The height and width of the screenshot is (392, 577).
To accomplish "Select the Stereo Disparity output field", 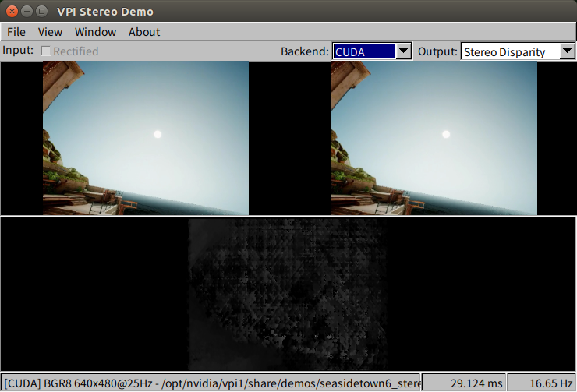I will click(x=511, y=51).
